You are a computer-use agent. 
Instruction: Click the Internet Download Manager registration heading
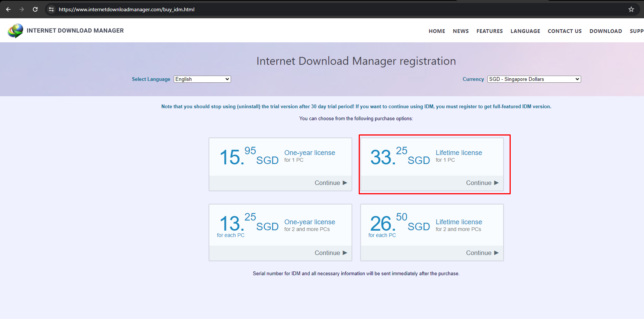(x=356, y=61)
